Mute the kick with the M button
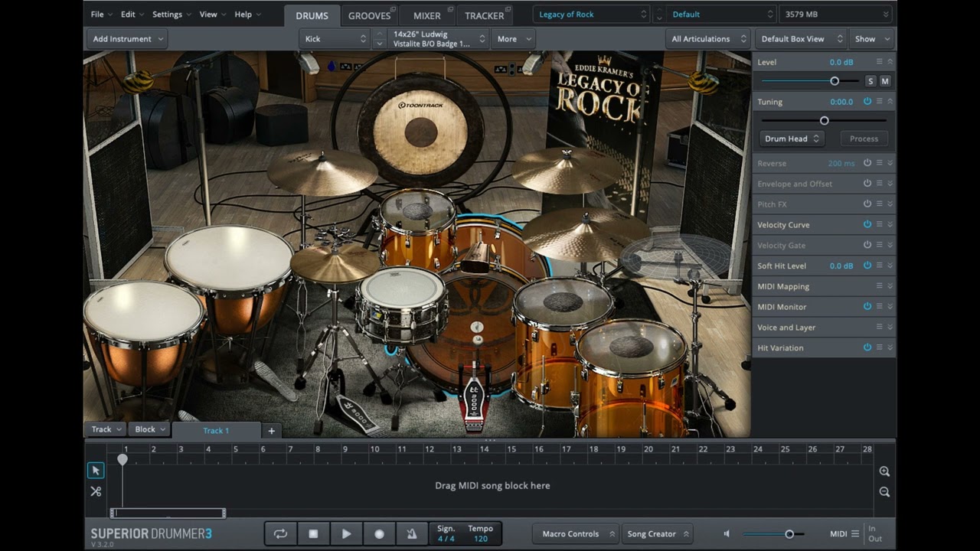Image resolution: width=980 pixels, height=551 pixels. [x=885, y=81]
